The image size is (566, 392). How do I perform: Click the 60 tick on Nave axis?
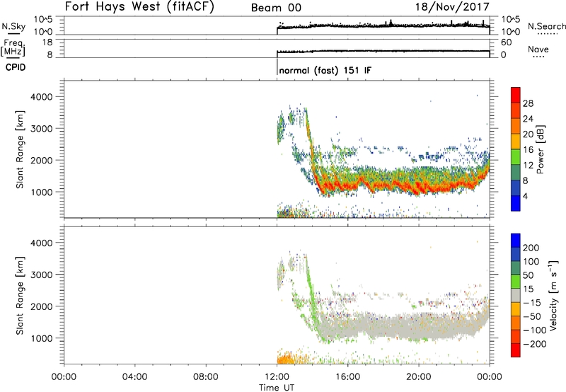click(506, 42)
